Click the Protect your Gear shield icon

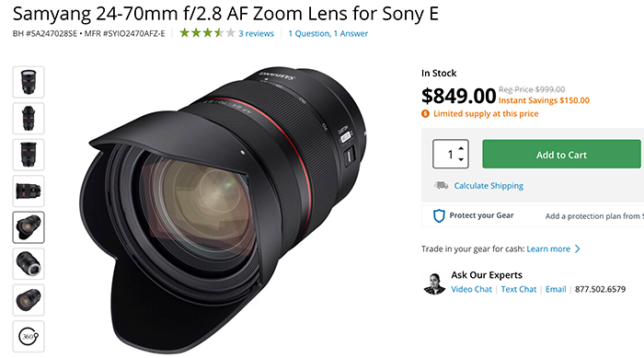tap(439, 215)
